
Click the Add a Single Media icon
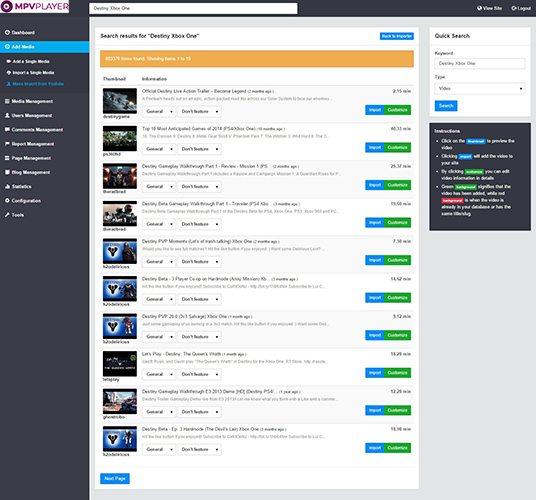[9, 61]
